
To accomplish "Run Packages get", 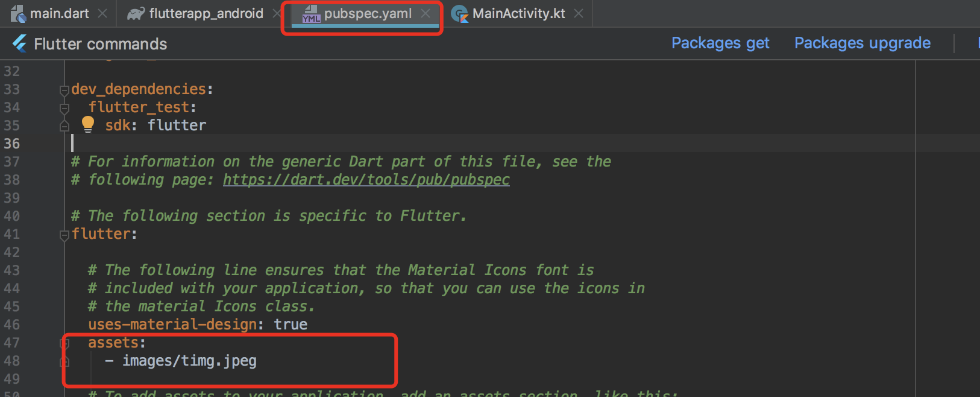I will click(720, 43).
